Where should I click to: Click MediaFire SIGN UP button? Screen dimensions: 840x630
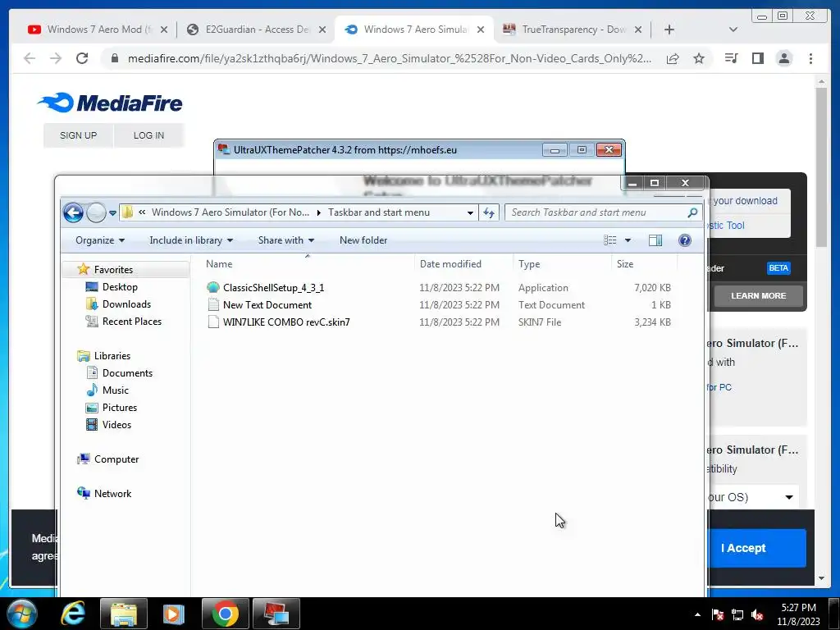click(78, 135)
